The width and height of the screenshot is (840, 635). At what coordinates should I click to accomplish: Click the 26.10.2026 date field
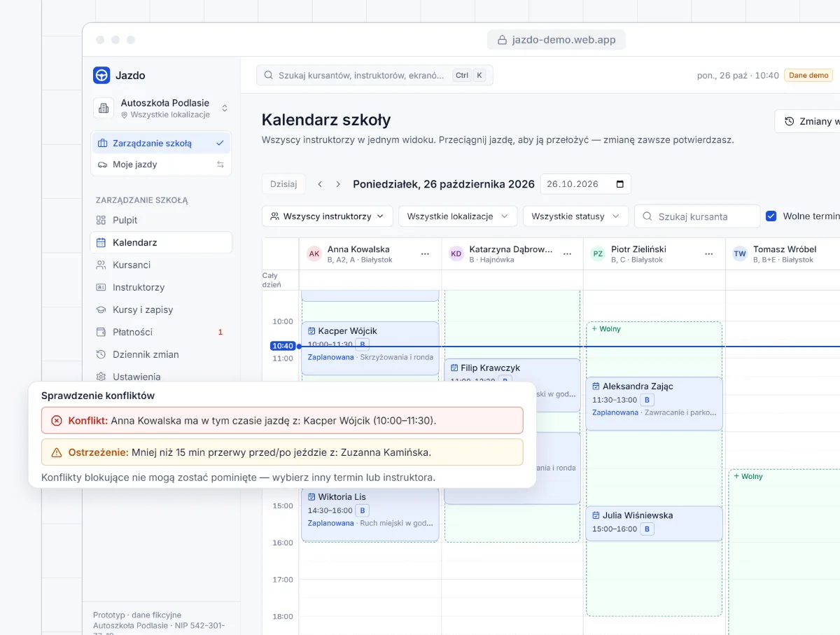(585, 184)
